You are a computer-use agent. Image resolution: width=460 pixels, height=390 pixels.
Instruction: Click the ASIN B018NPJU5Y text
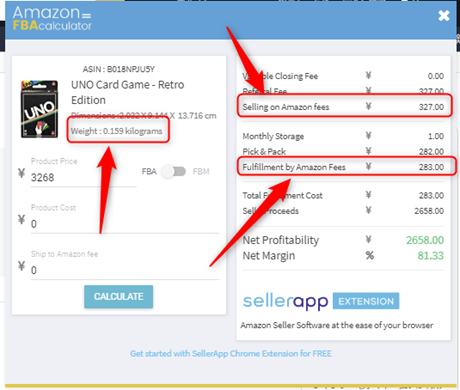(x=118, y=69)
